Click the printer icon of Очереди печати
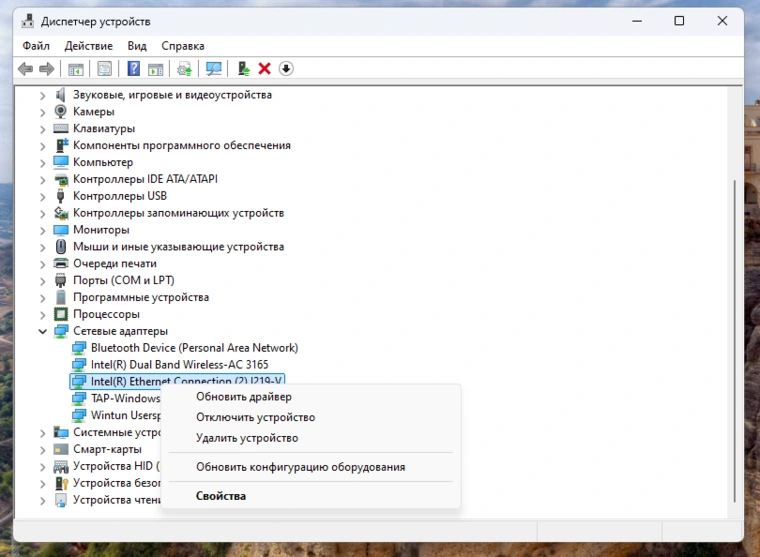Image resolution: width=760 pixels, height=557 pixels. 61,264
